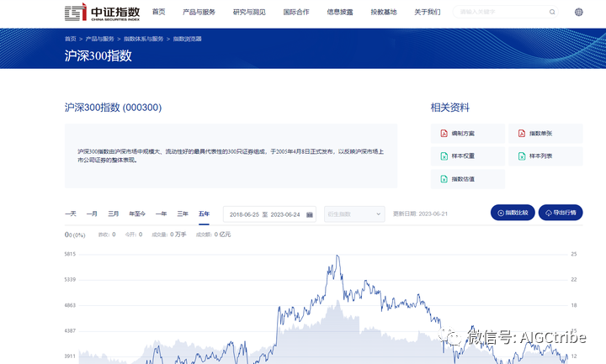Click the 5815 y-axis label
Image resolution: width=606 pixels, height=364 pixels.
70,254
